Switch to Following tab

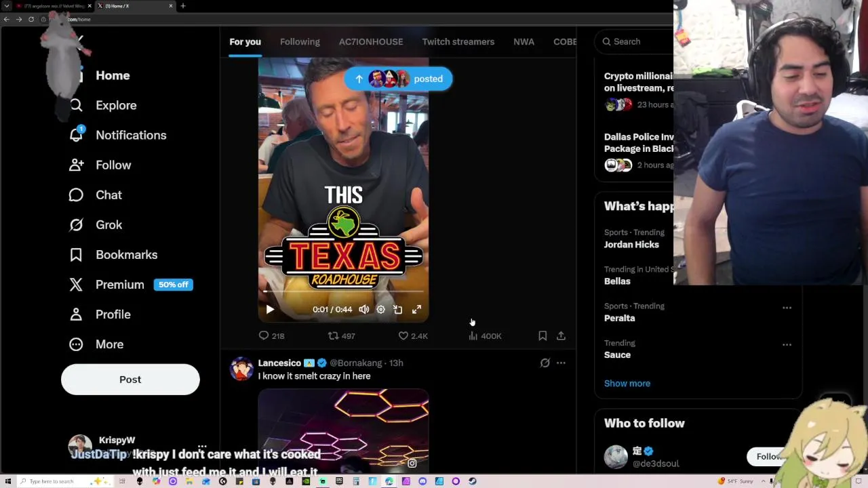click(x=300, y=41)
